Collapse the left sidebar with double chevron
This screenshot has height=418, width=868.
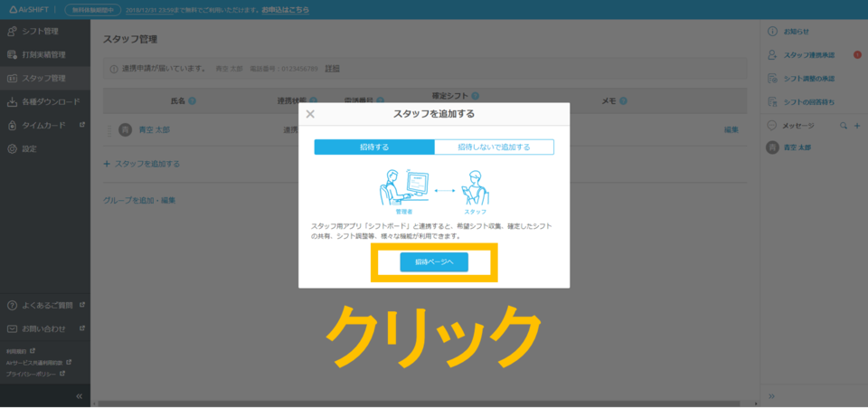coord(79,396)
